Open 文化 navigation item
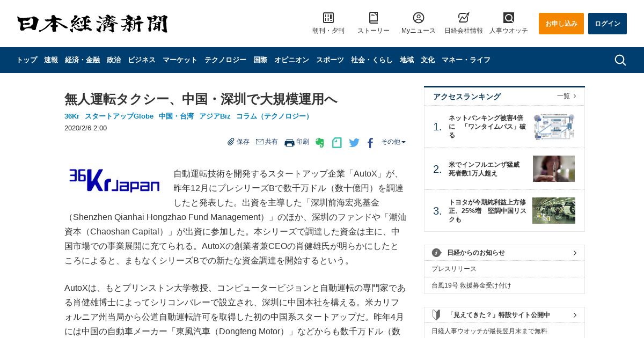The width and height of the screenshot is (644, 338). 428,60
